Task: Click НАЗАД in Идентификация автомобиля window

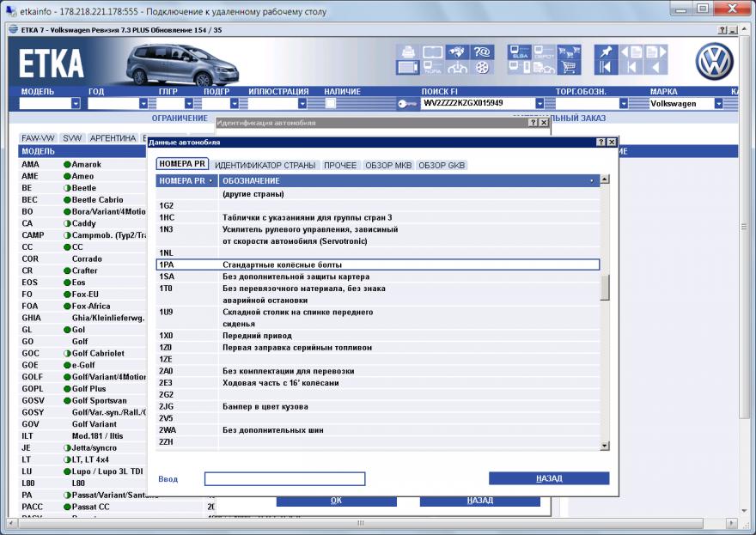Action: tap(479, 501)
